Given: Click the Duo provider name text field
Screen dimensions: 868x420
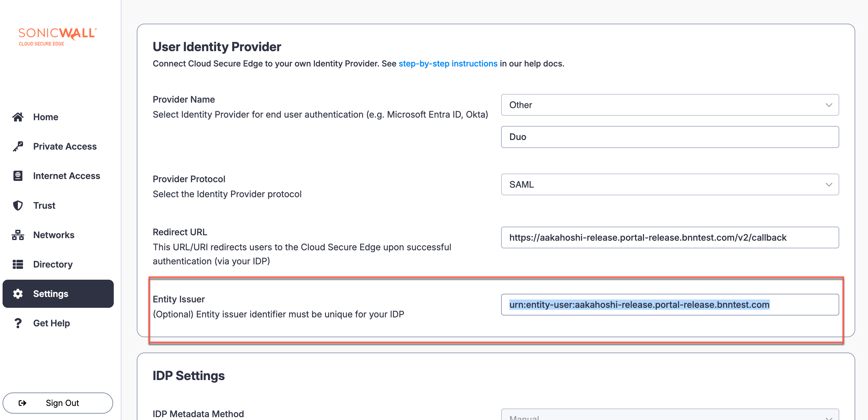Looking at the screenshot, I should pyautogui.click(x=670, y=137).
